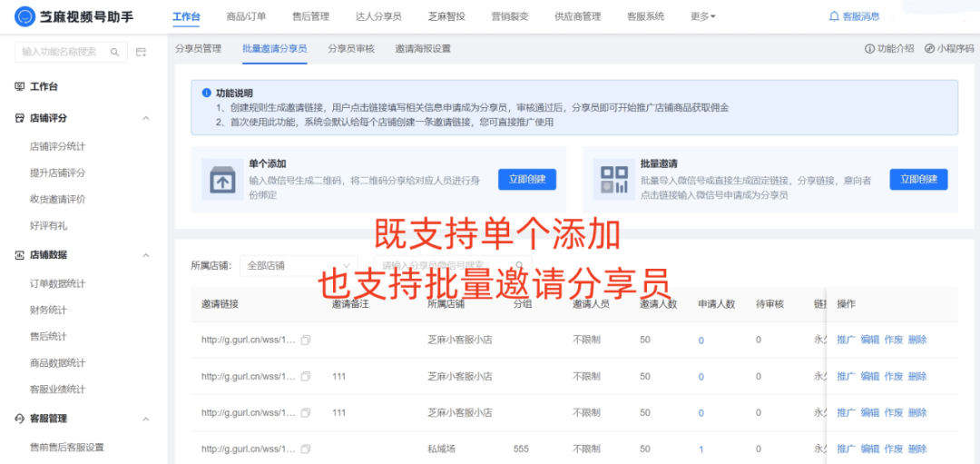Collapse the 店铺数据 sidebar section
The height and width of the screenshot is (464, 980).
(146, 255)
